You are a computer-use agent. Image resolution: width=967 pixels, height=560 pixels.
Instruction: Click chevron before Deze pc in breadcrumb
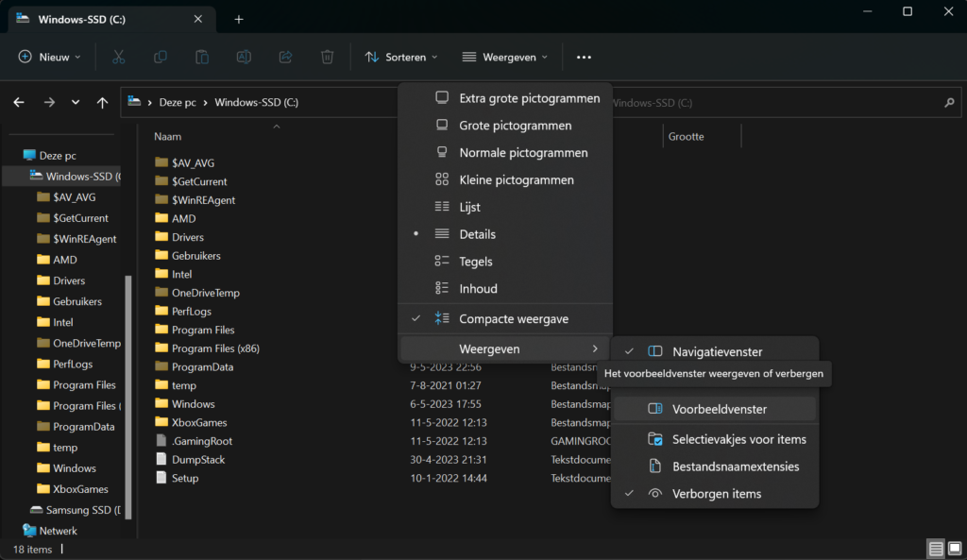150,102
